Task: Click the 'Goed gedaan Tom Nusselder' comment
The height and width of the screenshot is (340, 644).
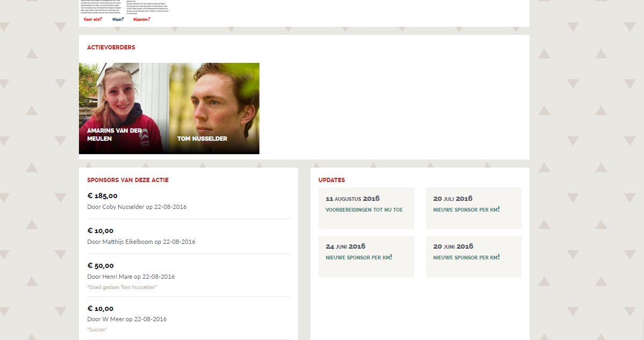Action: click(x=122, y=287)
